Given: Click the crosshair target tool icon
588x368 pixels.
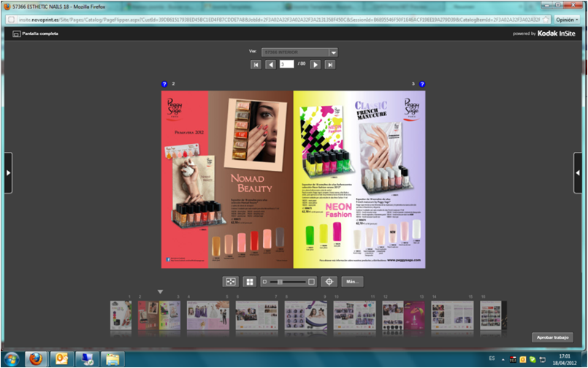Looking at the screenshot, I should coord(329,282).
